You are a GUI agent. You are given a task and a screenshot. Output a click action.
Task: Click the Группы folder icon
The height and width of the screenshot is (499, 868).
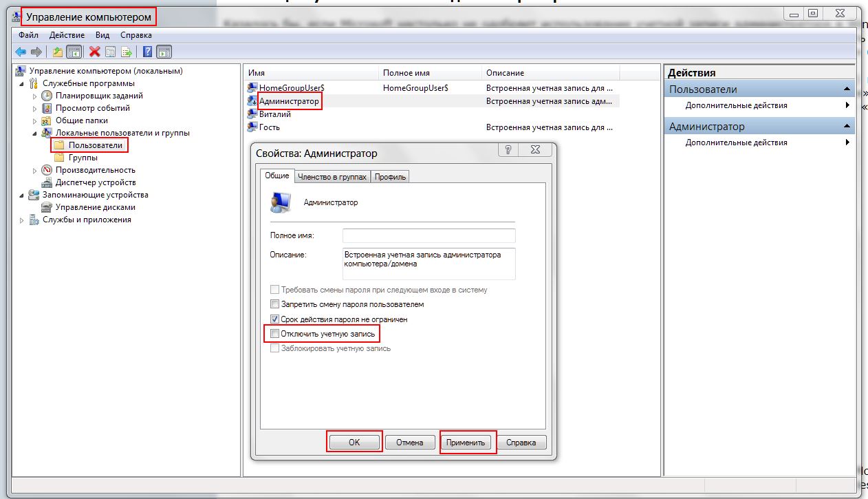[59, 158]
